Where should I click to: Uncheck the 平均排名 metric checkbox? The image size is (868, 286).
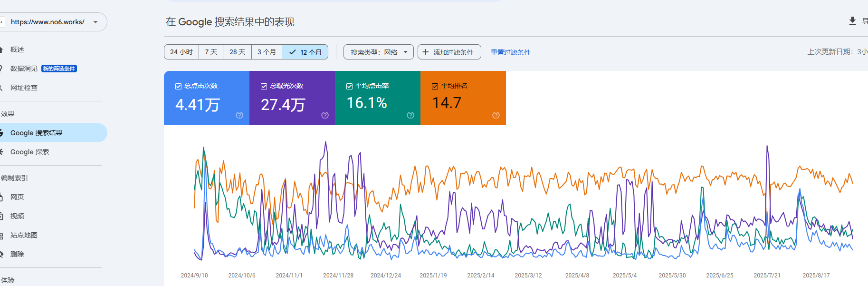click(x=435, y=86)
